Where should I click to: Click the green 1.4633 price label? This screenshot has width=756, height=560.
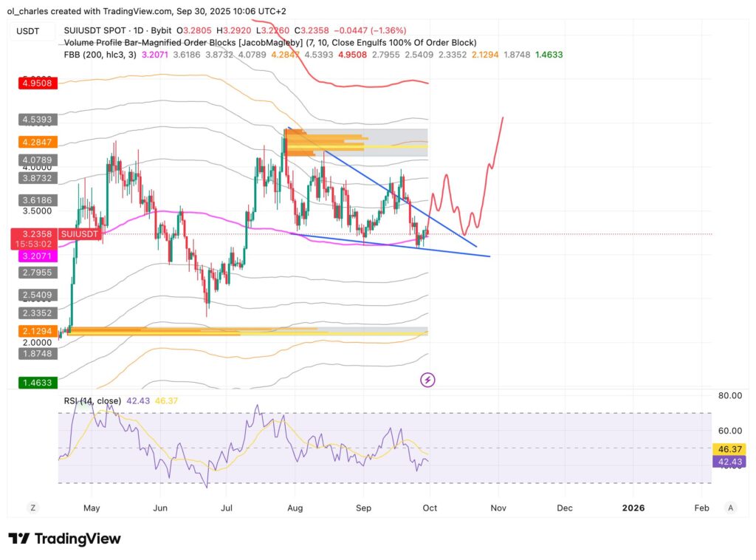(38, 383)
